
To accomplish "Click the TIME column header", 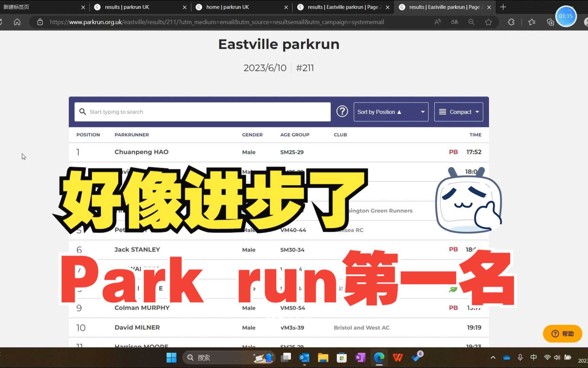I will [475, 135].
